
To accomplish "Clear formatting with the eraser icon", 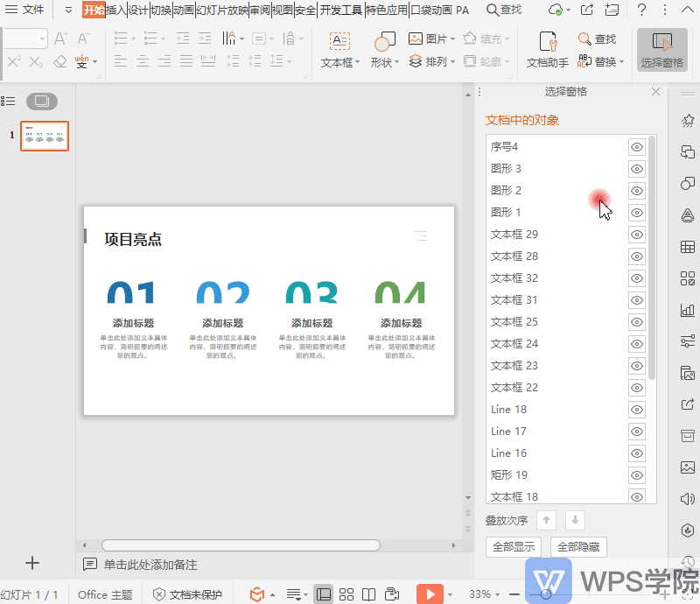I will click(59, 61).
